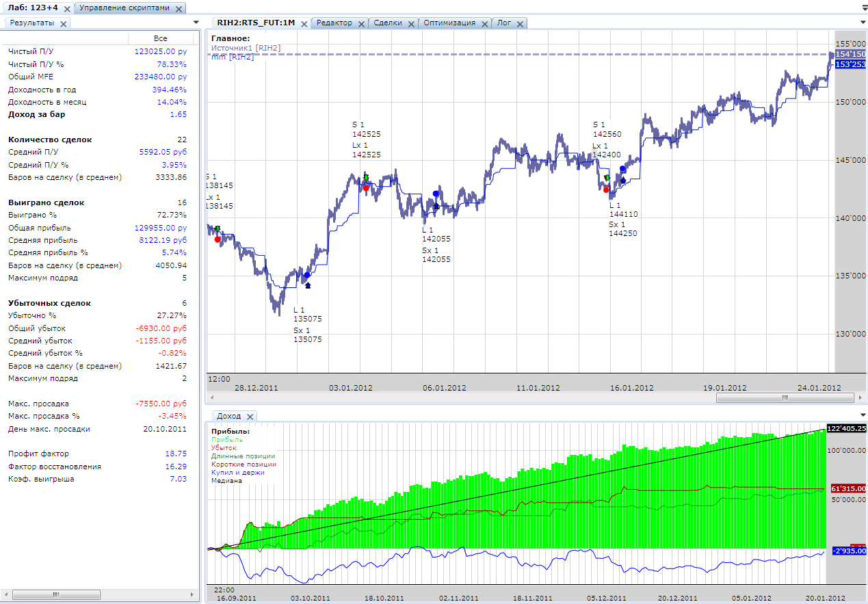This screenshot has height=604, width=868.
Task: Open the Оптимизация tab
Action: pyautogui.click(x=449, y=23)
